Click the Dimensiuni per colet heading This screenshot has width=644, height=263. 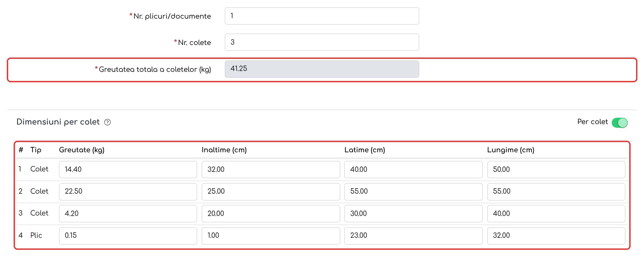[58, 122]
